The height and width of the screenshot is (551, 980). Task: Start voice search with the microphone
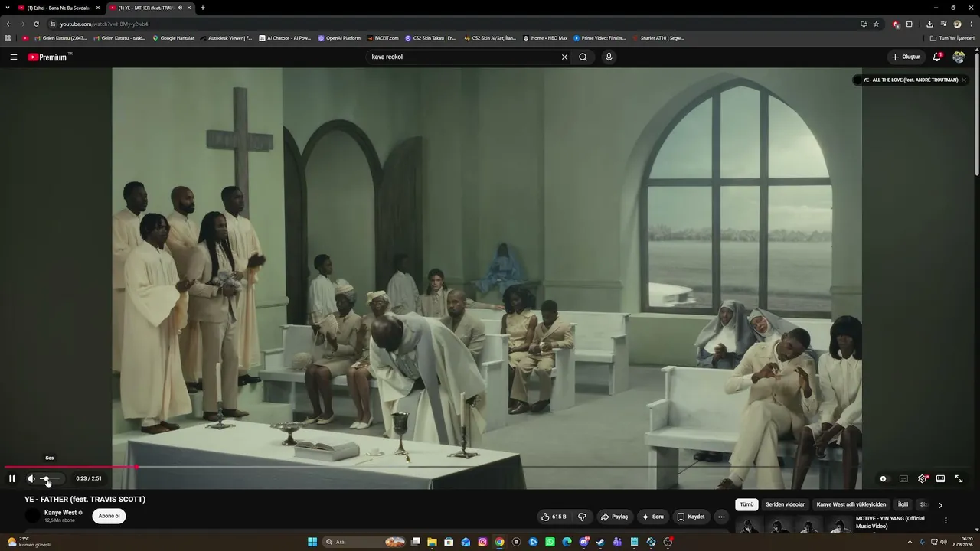609,57
